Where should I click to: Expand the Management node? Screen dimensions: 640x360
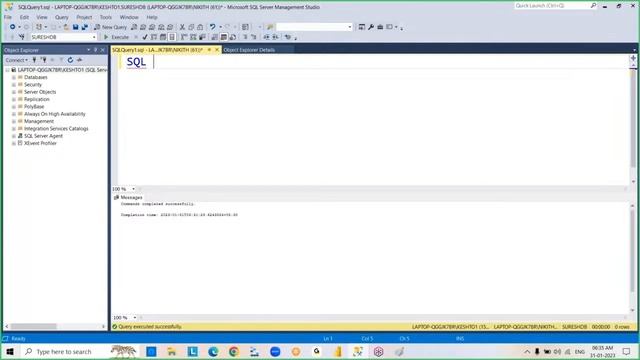click(x=14, y=121)
